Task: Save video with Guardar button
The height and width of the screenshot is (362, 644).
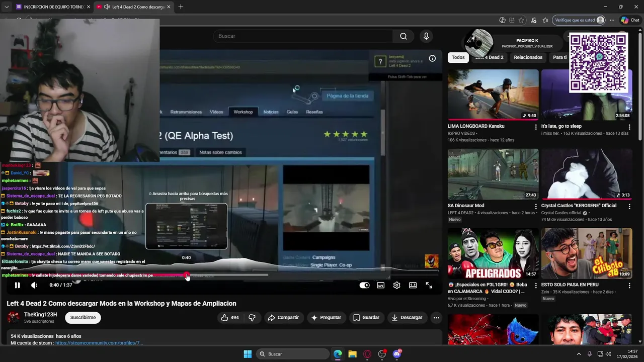Action: (366, 317)
